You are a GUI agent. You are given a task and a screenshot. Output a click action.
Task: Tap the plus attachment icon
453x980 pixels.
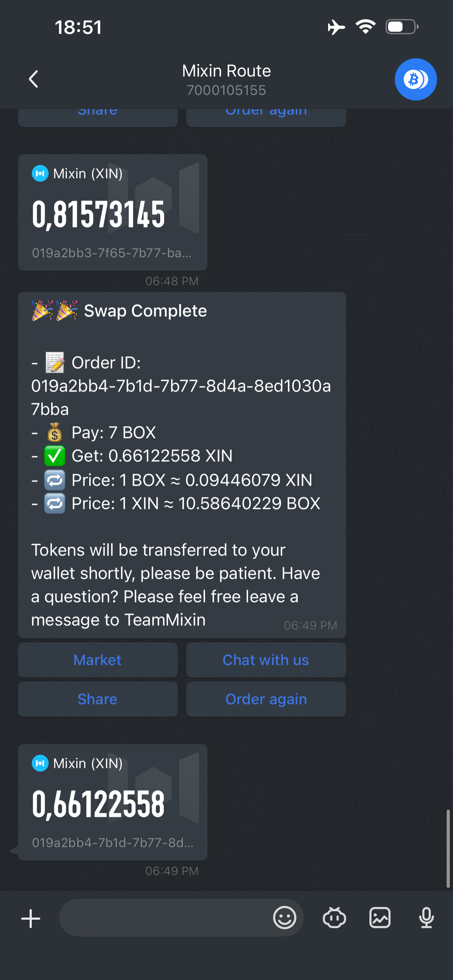31,919
